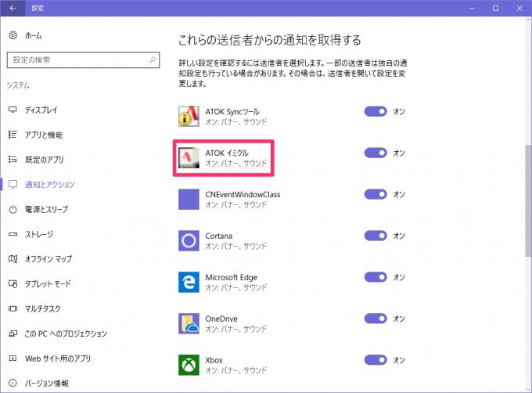Click the Microsoft Edge icon
Screen dimensions: 532x393
189,282
